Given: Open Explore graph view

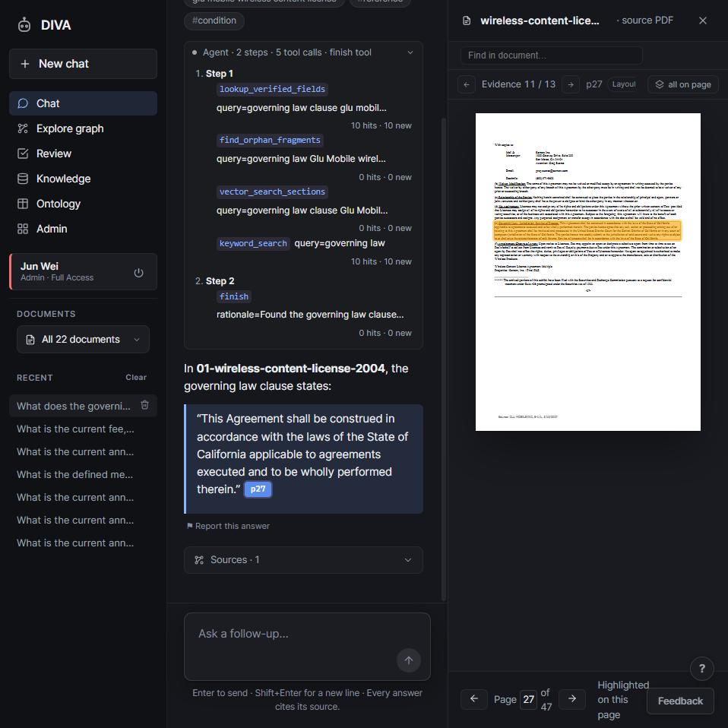Looking at the screenshot, I should pos(83,128).
